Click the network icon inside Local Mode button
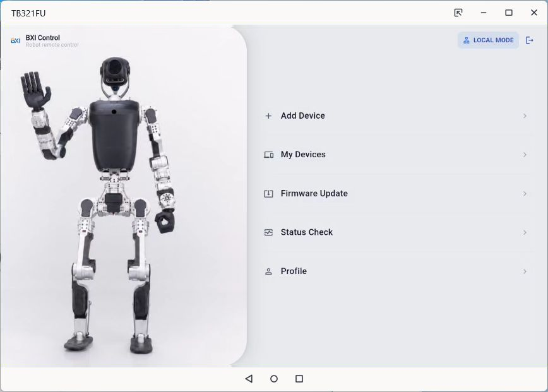 [466, 40]
